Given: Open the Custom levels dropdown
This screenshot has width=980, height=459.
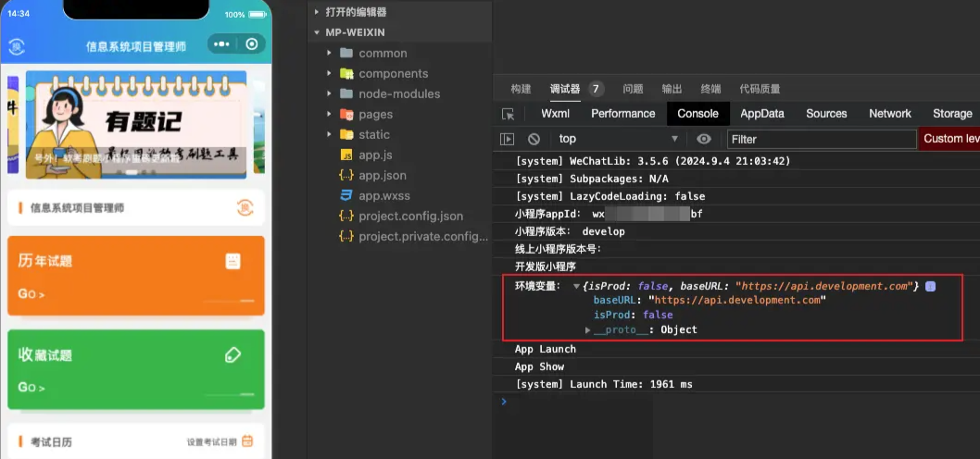Looking at the screenshot, I should 949,139.
